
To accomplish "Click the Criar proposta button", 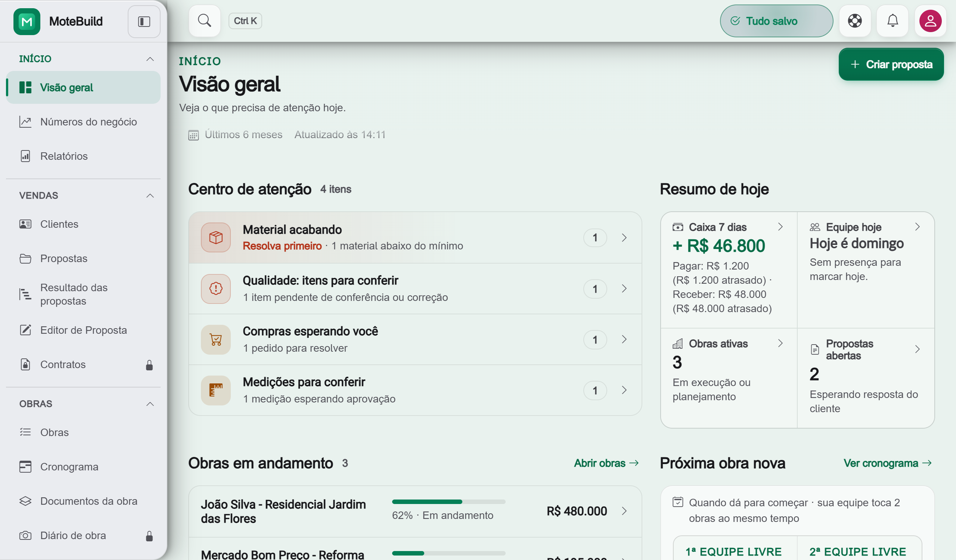I will [x=891, y=64].
